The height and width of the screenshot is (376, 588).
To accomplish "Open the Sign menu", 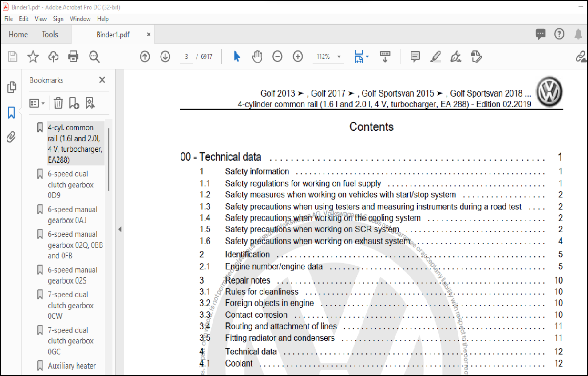I will (58, 19).
